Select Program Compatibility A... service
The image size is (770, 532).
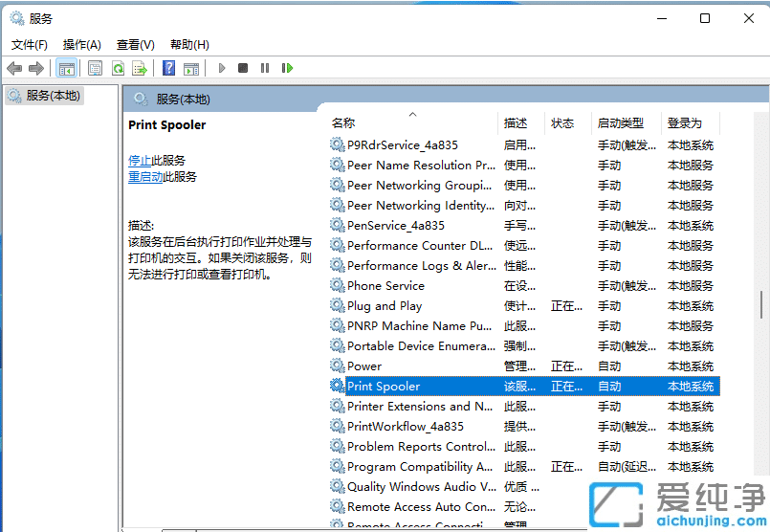(x=420, y=467)
